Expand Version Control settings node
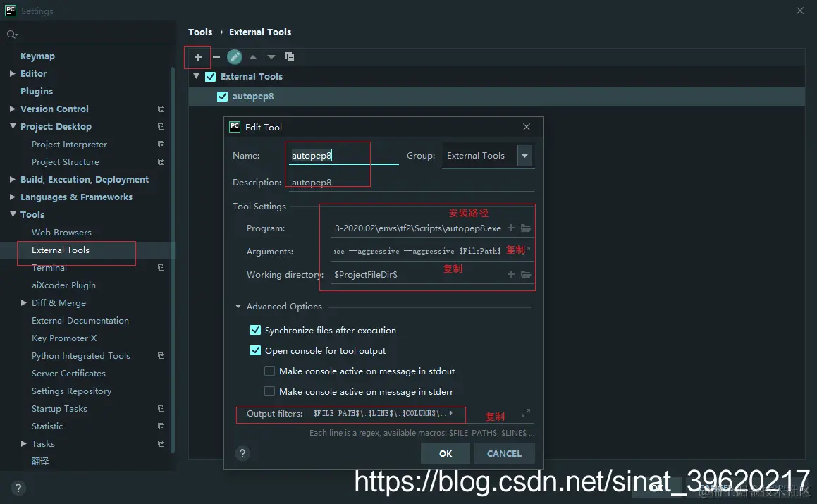Screen dimensions: 817x504 pyautogui.click(x=13, y=109)
